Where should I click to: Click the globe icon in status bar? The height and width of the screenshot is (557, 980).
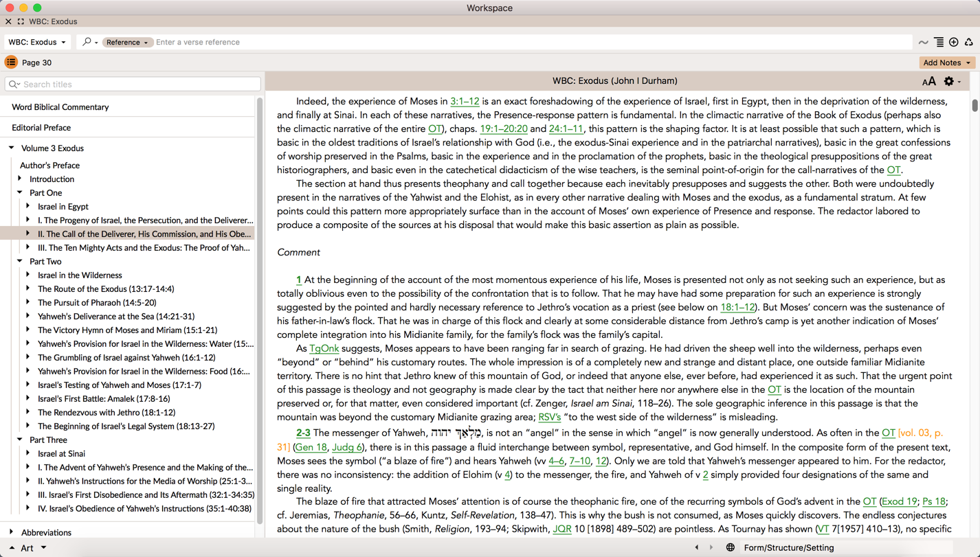(730, 548)
